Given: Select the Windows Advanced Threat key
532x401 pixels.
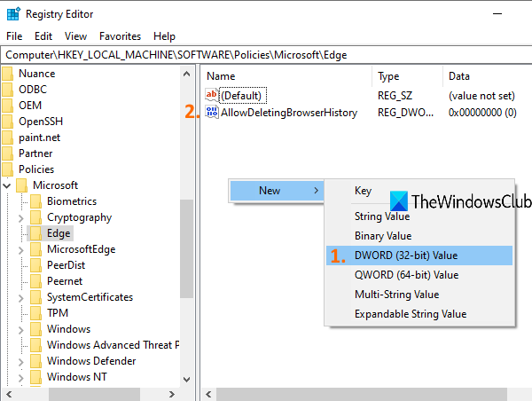Looking at the screenshot, I should point(113,345).
